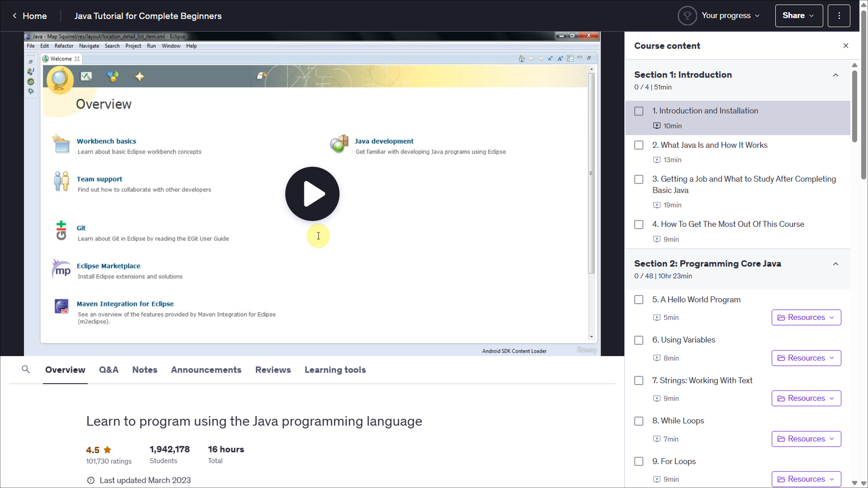Click the Eclipse Marketplace mp icon
868x488 pixels.
61,270
